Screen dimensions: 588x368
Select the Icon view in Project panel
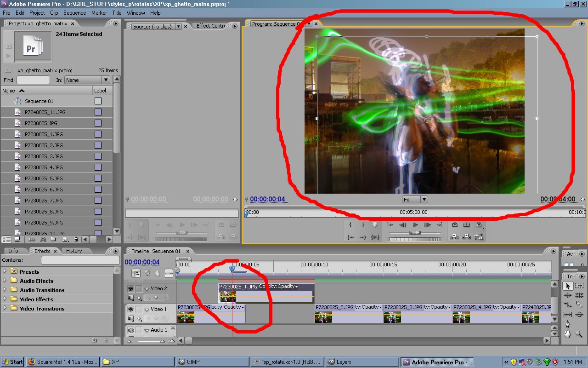[17, 240]
